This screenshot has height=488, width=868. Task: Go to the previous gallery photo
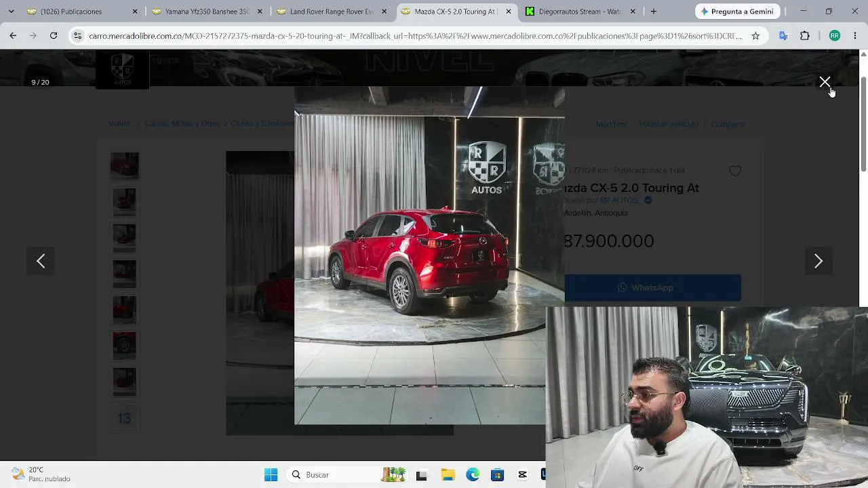41,261
